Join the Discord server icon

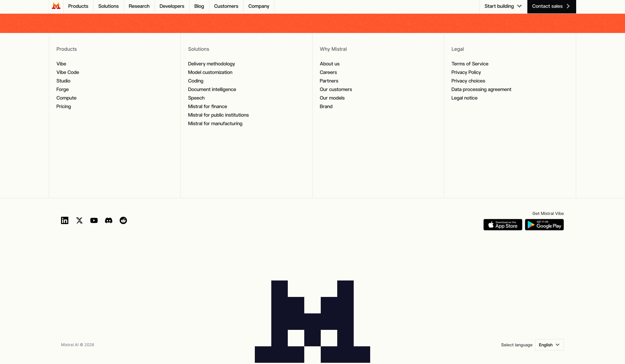coord(109,220)
